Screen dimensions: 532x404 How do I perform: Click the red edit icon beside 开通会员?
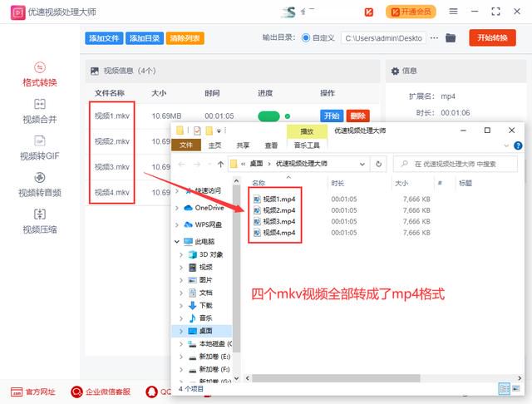point(369,12)
